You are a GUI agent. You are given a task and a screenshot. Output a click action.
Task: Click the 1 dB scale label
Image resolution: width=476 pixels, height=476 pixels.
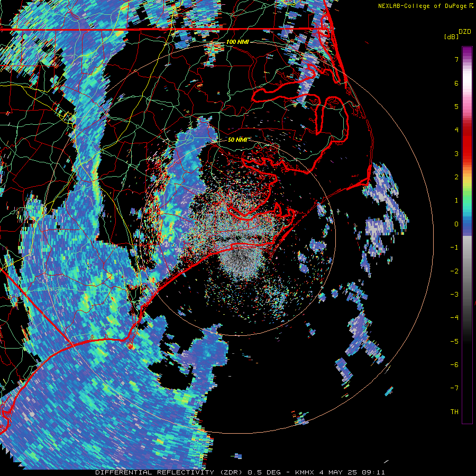point(456,200)
